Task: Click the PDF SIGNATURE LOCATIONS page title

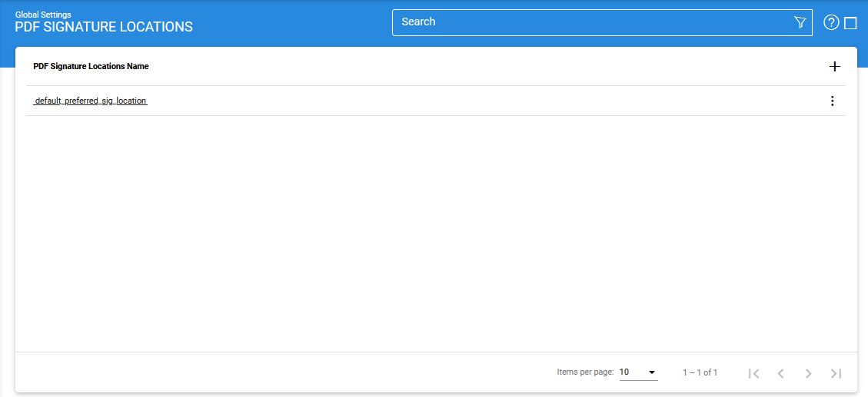Action: click(104, 27)
